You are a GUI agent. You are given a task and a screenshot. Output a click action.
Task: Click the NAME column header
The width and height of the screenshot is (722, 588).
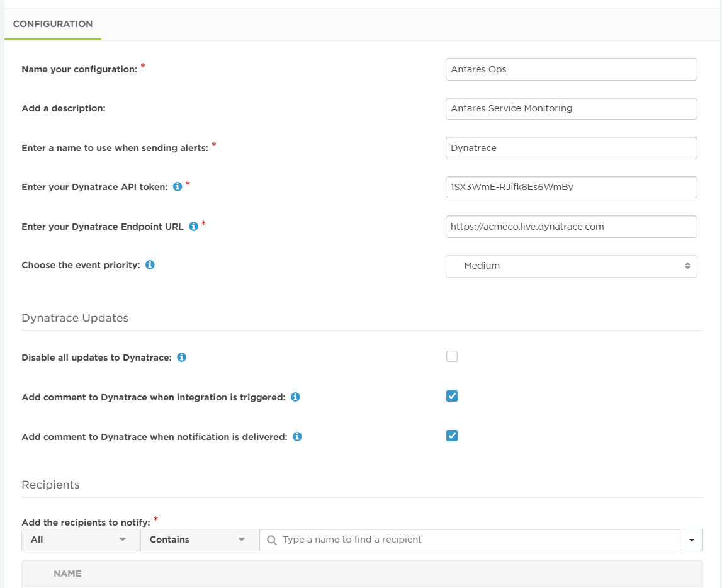coord(67,574)
